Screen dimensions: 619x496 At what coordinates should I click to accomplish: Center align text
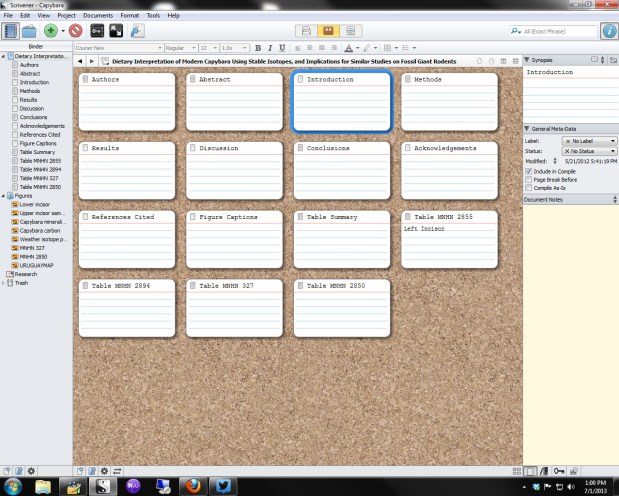point(310,48)
